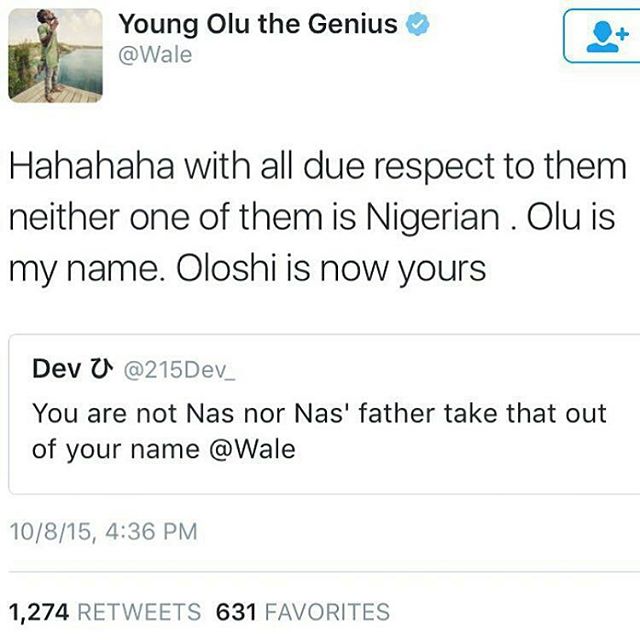Viewport: 640px width, 640px height.
Task: Click the @Wale mention in quoted tweet
Action: point(252,449)
